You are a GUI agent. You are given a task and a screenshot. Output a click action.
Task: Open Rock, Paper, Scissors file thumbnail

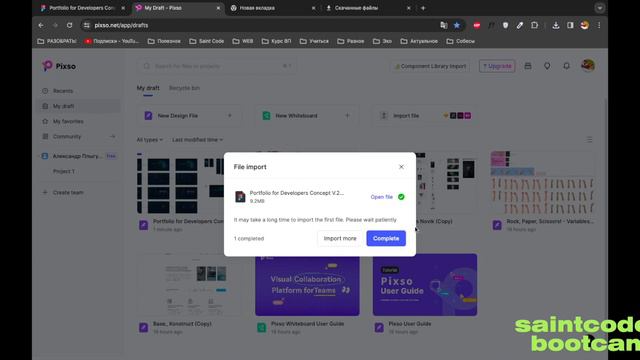pos(542,182)
